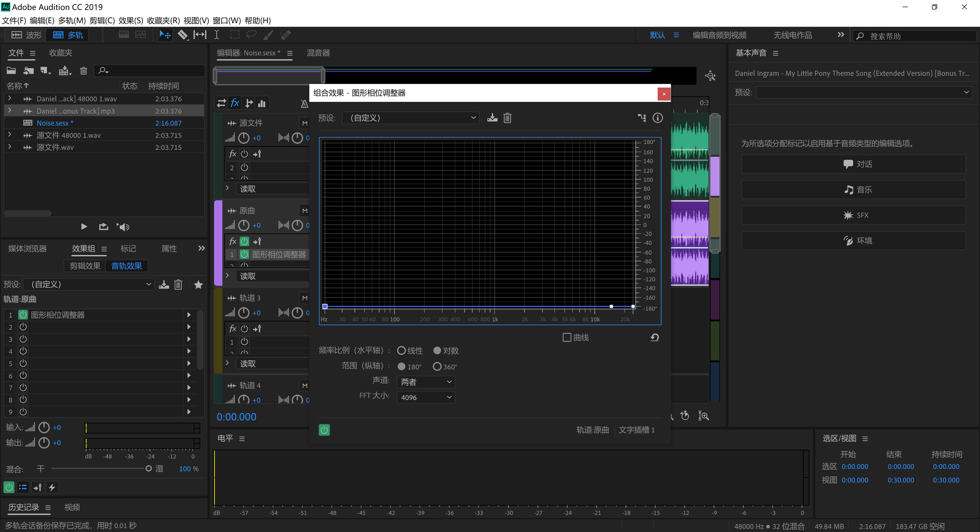Click the info icon in effect dialog
This screenshot has width=980, height=532.
657,118
